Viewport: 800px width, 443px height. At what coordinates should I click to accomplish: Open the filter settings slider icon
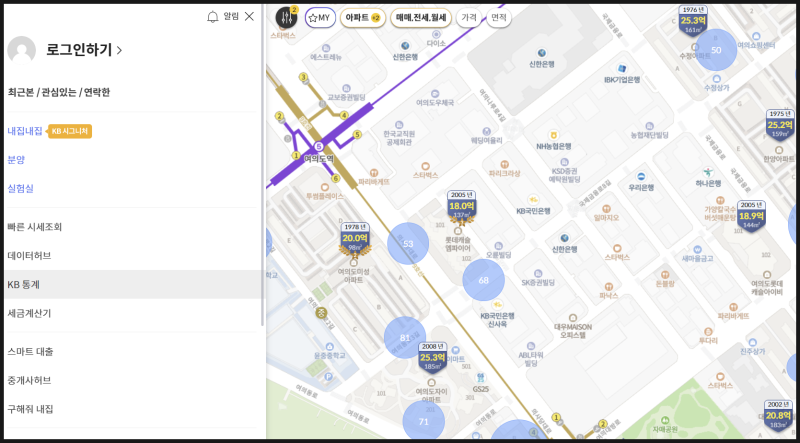[286, 18]
